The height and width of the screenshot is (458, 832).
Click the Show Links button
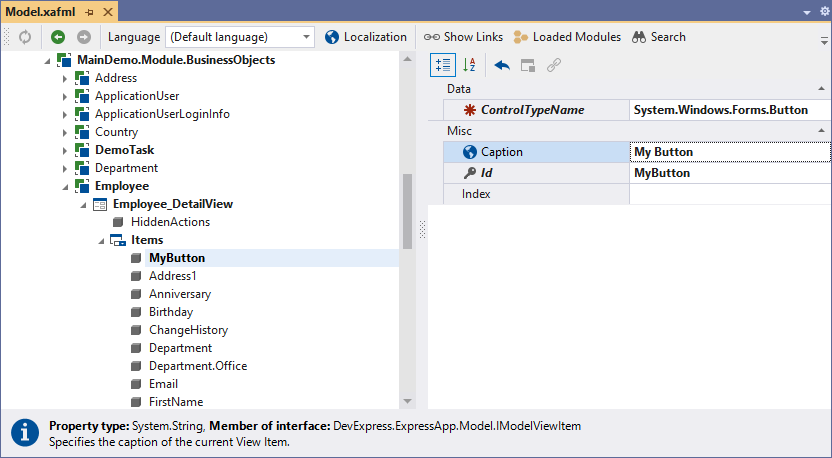coord(463,37)
